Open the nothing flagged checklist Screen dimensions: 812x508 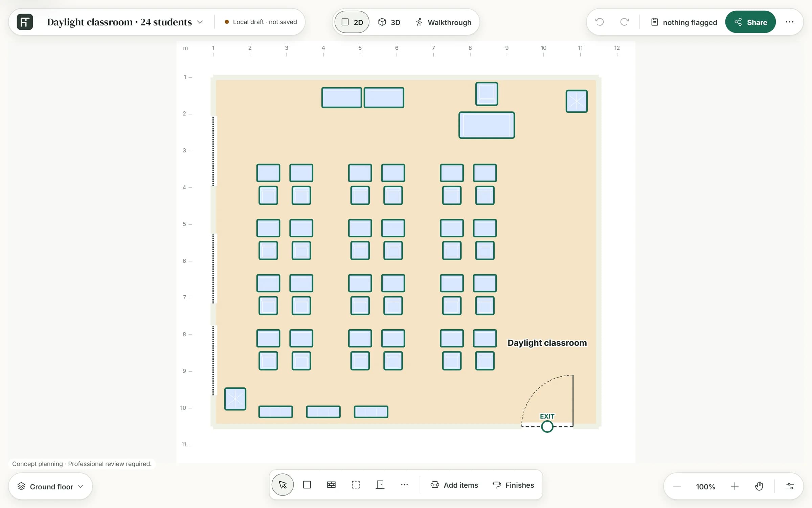(684, 22)
